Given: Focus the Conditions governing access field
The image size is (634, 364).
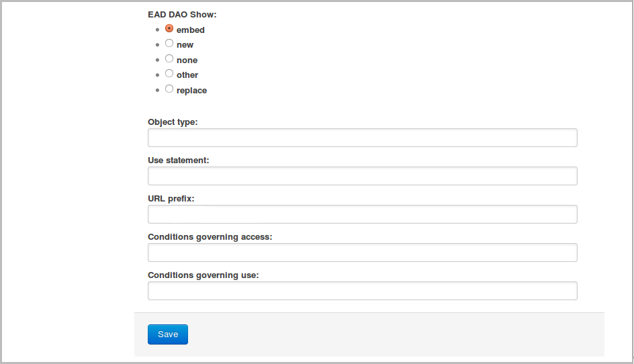Looking at the screenshot, I should (x=362, y=253).
